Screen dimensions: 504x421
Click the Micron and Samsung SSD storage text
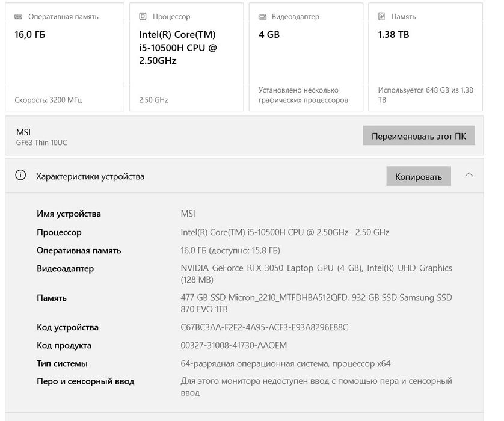point(316,303)
